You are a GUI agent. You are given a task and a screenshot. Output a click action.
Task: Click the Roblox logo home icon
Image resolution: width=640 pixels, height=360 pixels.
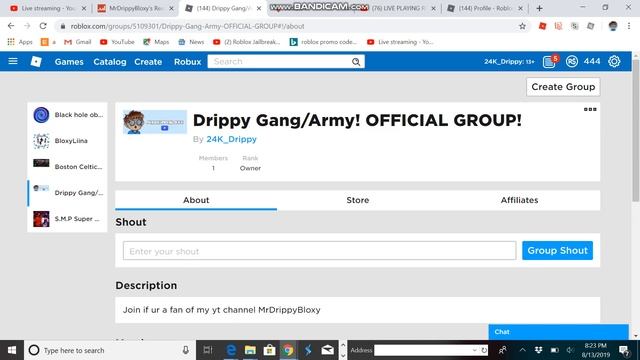coord(36,61)
